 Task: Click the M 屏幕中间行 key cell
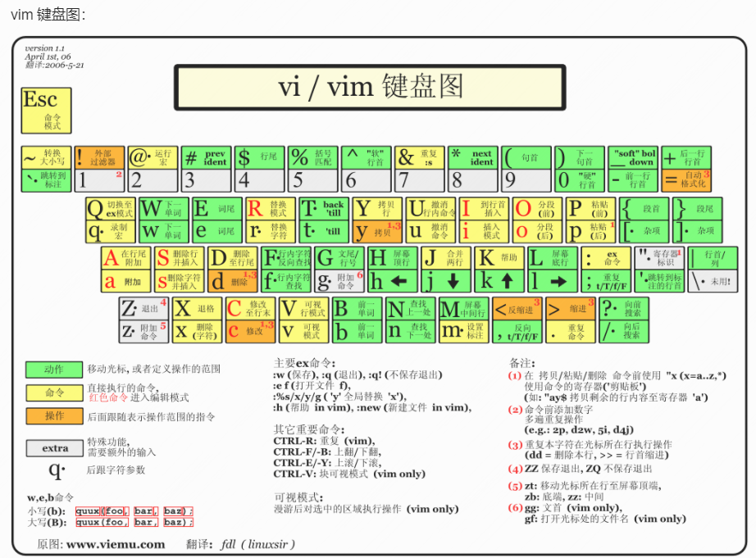[464, 308]
